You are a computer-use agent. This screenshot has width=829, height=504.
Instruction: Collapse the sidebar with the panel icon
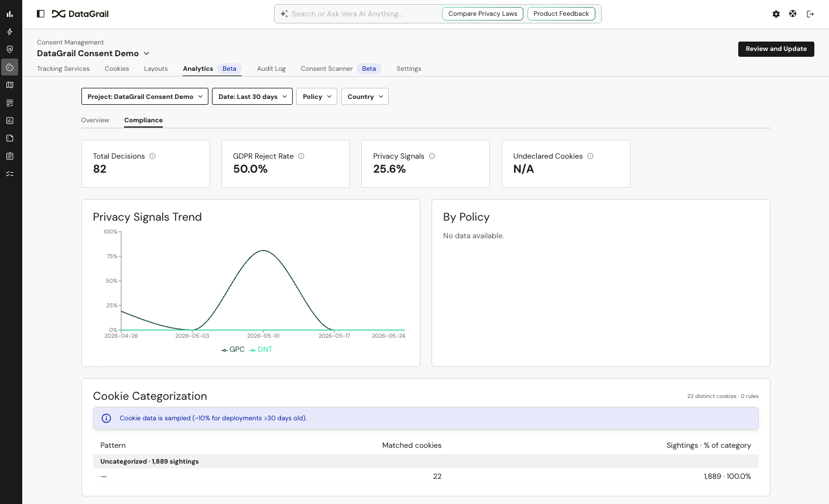pyautogui.click(x=40, y=13)
